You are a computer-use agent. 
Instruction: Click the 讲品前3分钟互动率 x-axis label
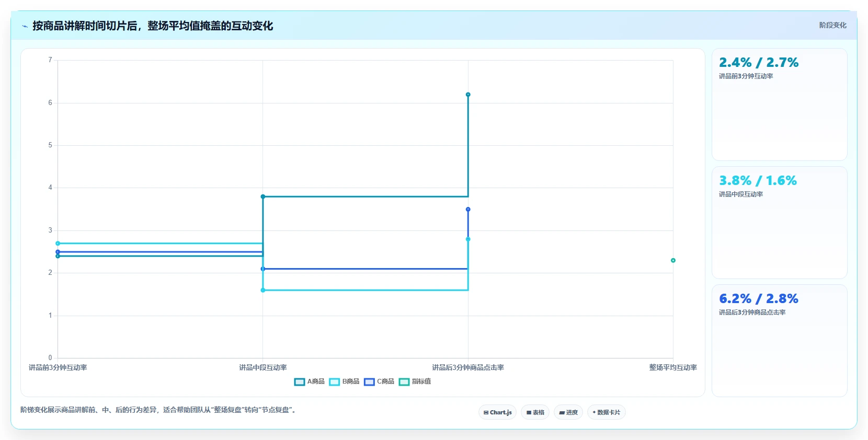click(58, 368)
